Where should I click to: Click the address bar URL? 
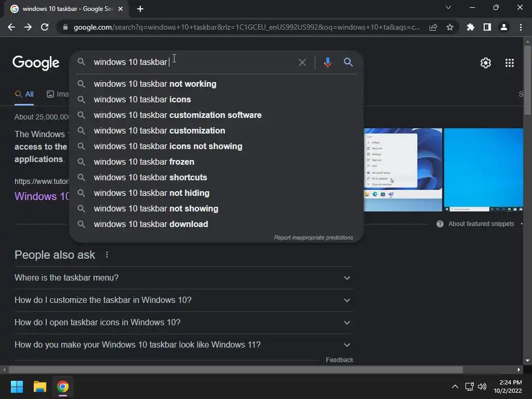click(x=246, y=27)
